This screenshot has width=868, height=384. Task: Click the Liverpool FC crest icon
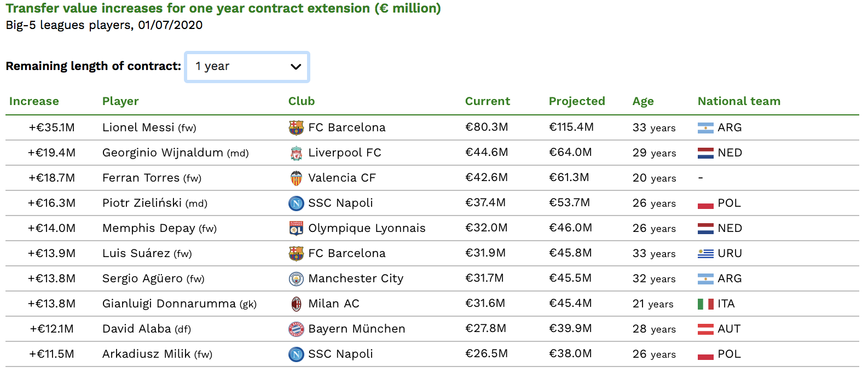coord(296,153)
